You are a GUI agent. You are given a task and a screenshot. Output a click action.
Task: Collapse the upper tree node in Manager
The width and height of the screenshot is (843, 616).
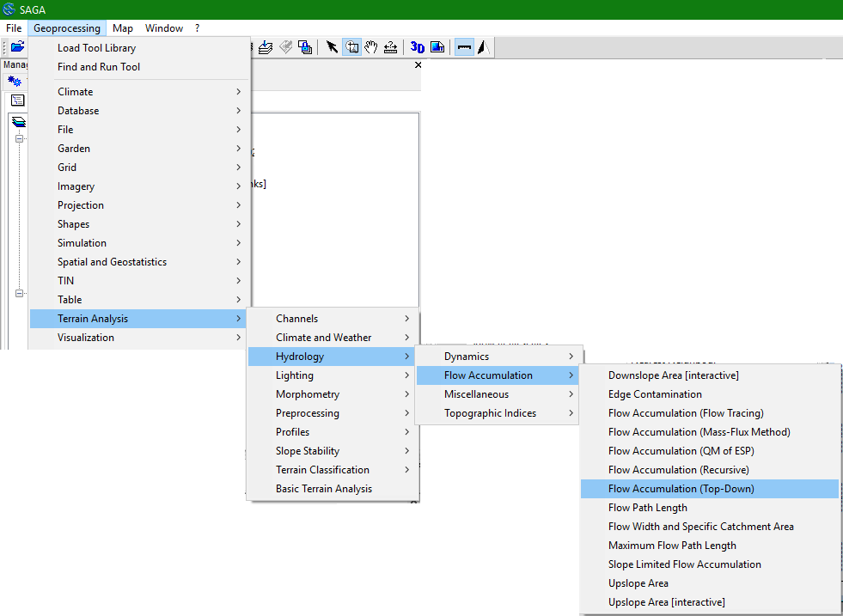tap(20, 138)
